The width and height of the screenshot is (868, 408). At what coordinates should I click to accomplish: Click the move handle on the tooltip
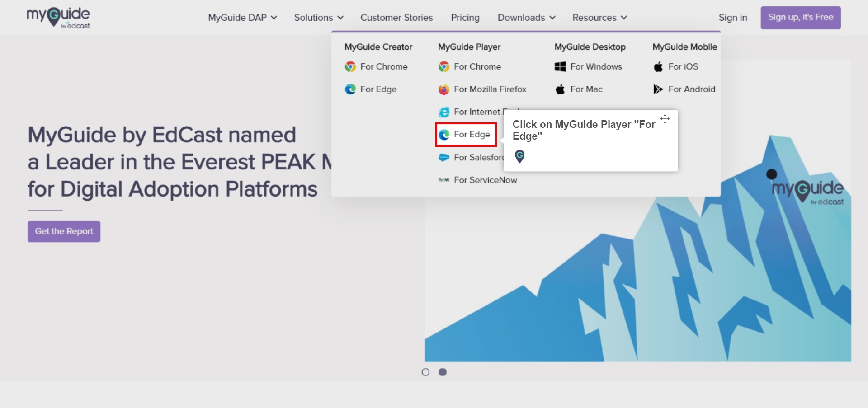[665, 119]
